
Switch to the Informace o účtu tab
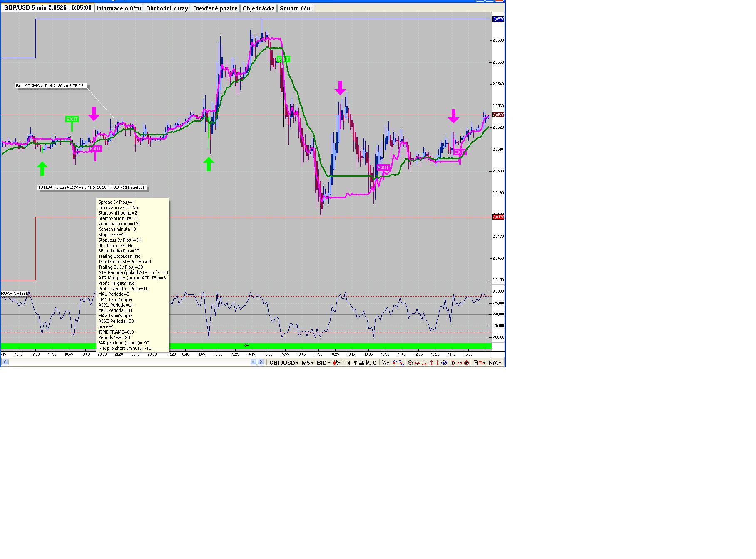pos(119,8)
